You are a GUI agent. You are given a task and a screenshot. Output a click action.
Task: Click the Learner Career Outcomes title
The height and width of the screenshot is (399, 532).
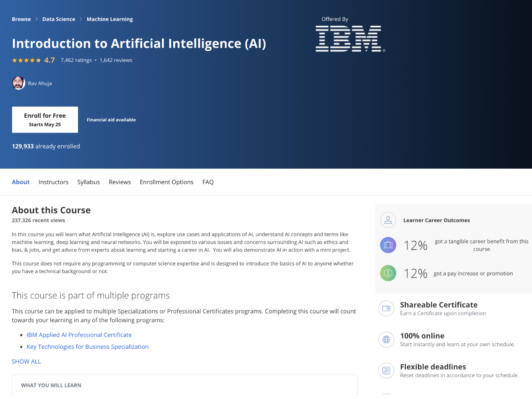click(436, 220)
